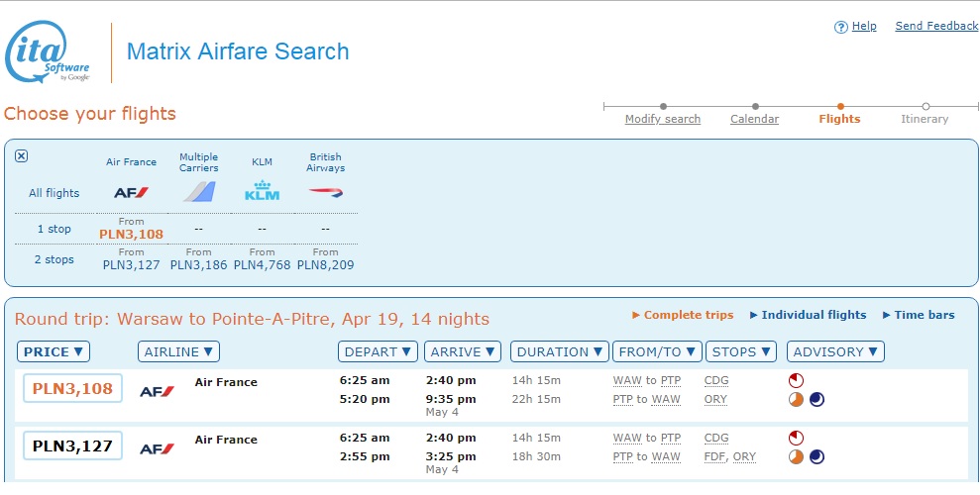
Task: Open the ARRIVE filter dropdown
Action: tap(463, 351)
